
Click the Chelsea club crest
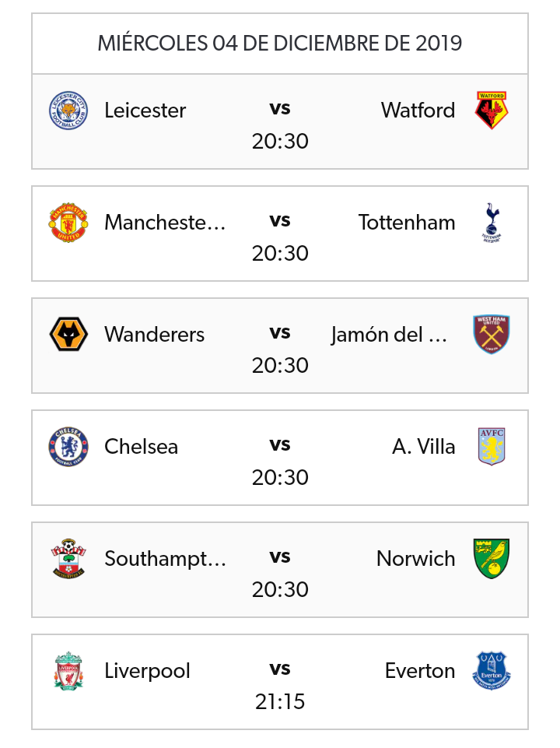tap(68, 446)
